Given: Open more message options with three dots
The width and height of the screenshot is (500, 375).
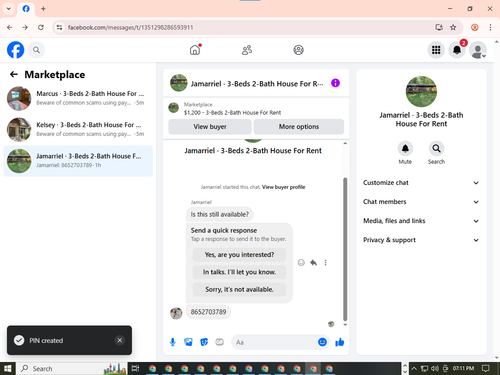Looking at the screenshot, I should (x=325, y=263).
